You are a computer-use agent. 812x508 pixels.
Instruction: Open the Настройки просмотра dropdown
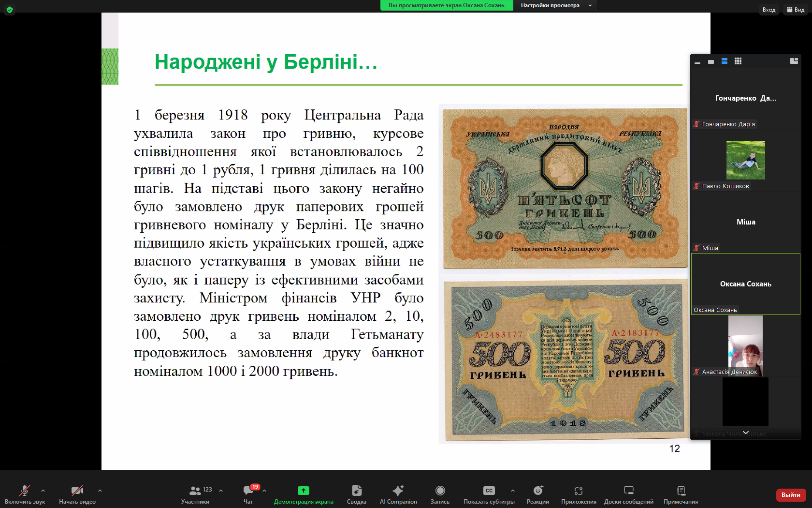point(555,5)
